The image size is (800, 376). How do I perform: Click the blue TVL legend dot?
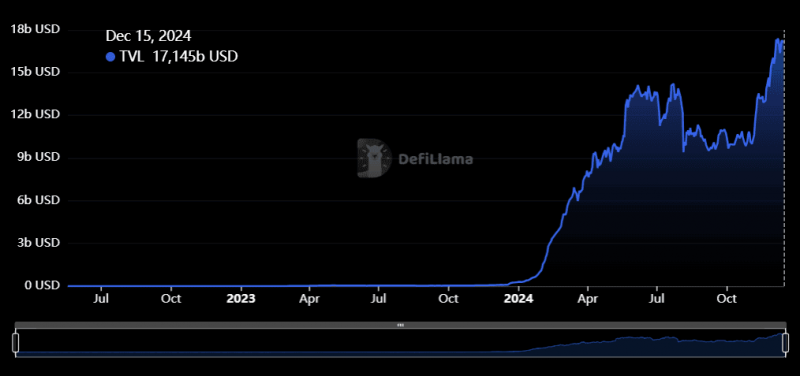[x=110, y=57]
